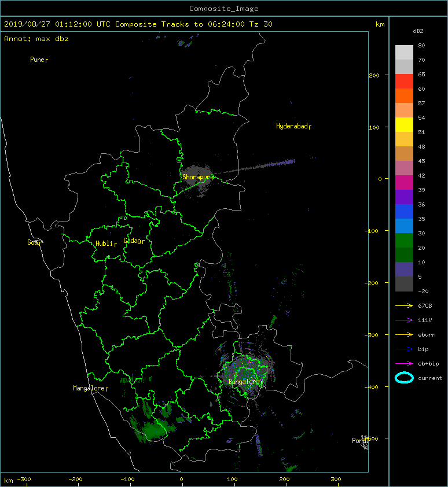Click the dBZ heading above color scale
This screenshot has height=487, width=448.
tap(418, 31)
